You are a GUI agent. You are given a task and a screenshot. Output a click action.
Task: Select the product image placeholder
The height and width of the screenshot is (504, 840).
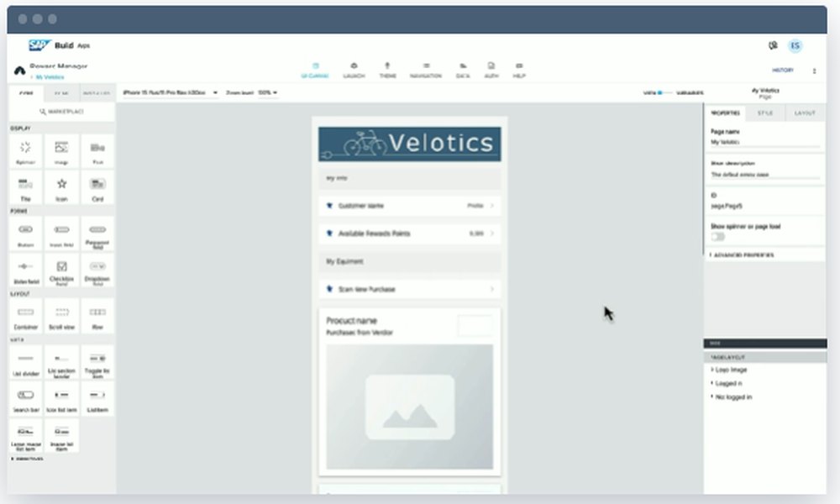pyautogui.click(x=410, y=407)
